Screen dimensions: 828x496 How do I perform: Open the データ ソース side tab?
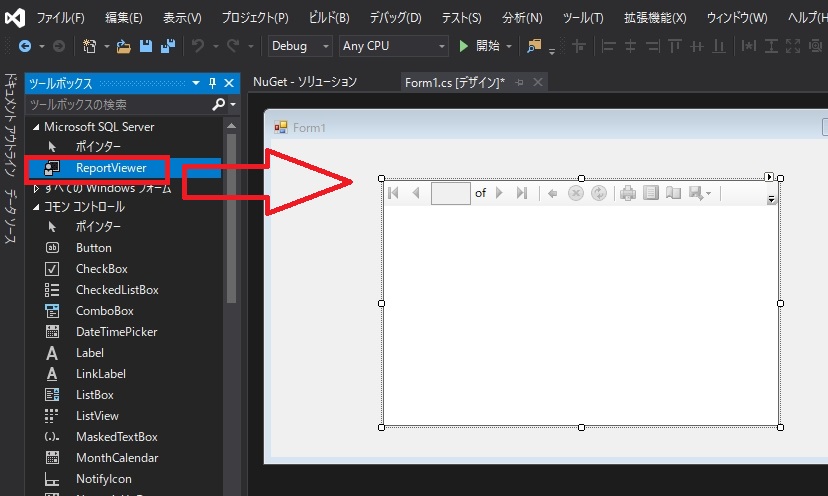point(11,216)
